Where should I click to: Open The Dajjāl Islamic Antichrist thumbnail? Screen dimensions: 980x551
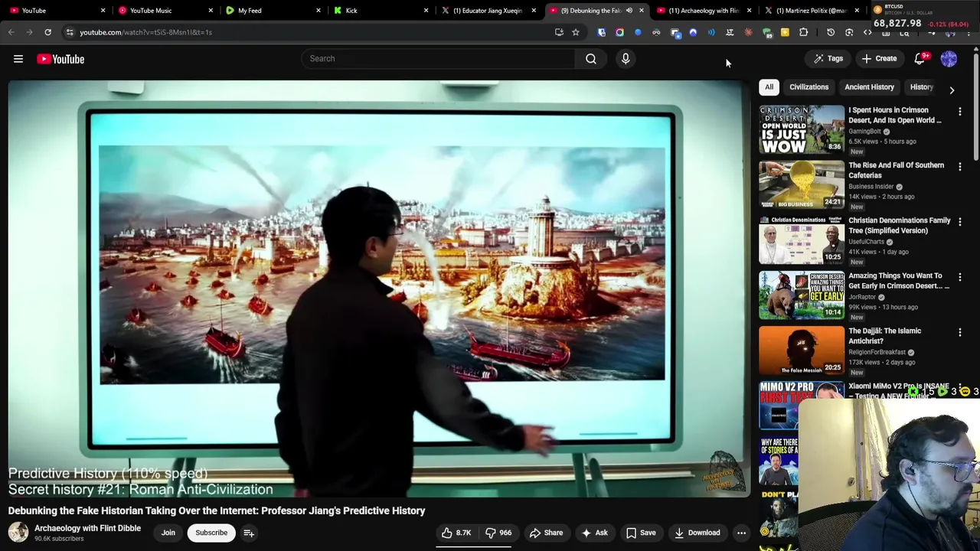tap(802, 350)
